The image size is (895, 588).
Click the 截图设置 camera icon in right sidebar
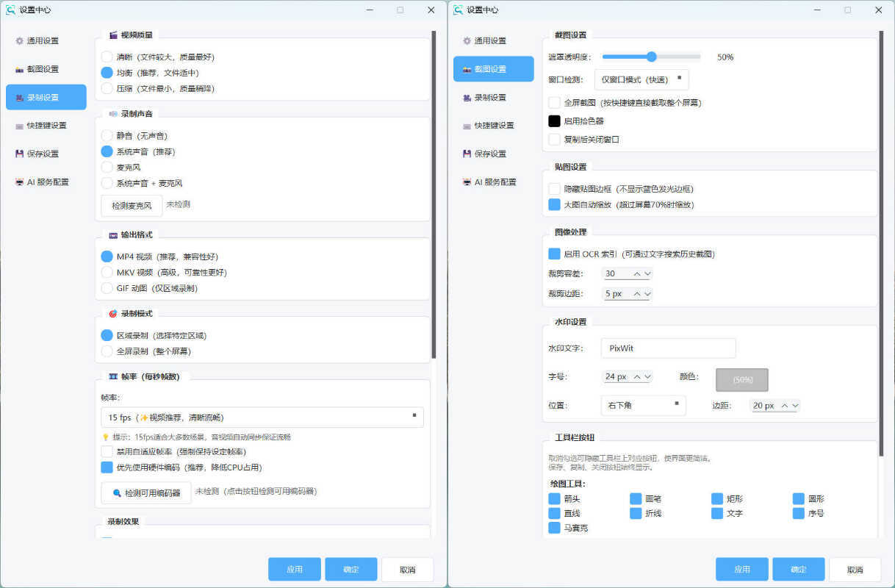pyautogui.click(x=467, y=68)
